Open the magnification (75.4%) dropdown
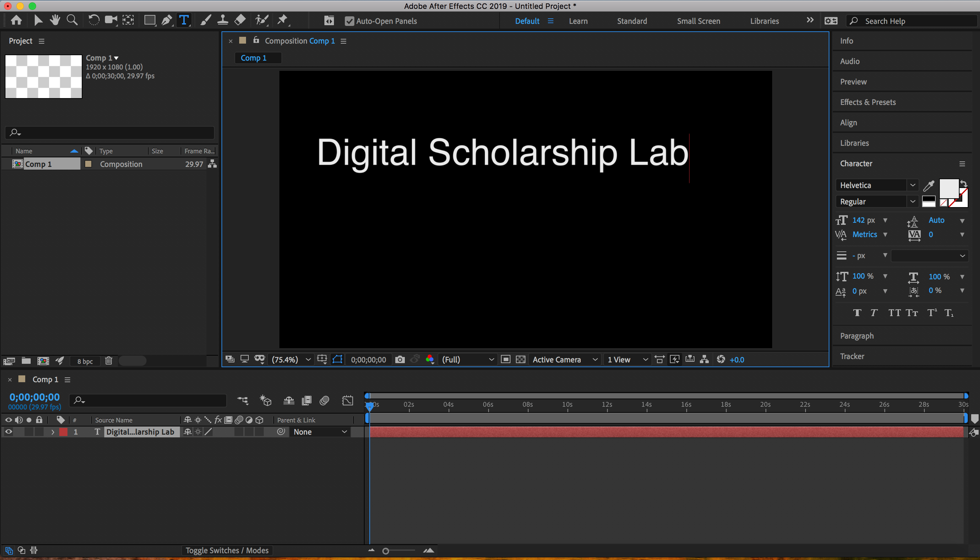The image size is (980, 560). [x=291, y=360]
